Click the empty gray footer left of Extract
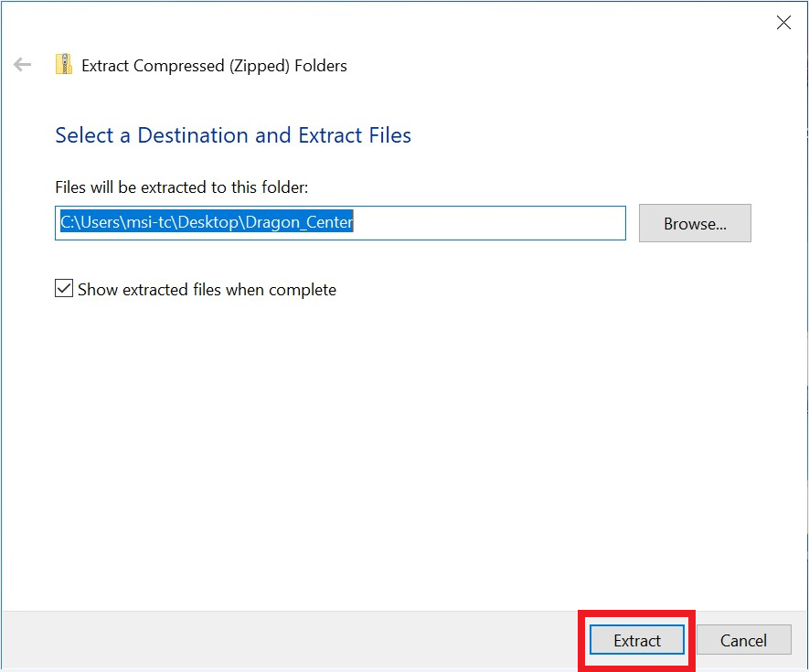This screenshot has width=809, height=672. tap(293, 640)
